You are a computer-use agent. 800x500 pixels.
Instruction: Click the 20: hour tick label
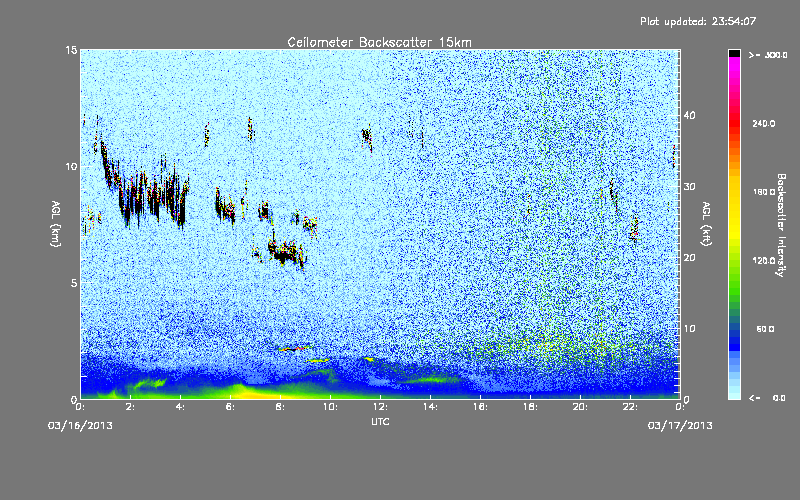[580, 407]
